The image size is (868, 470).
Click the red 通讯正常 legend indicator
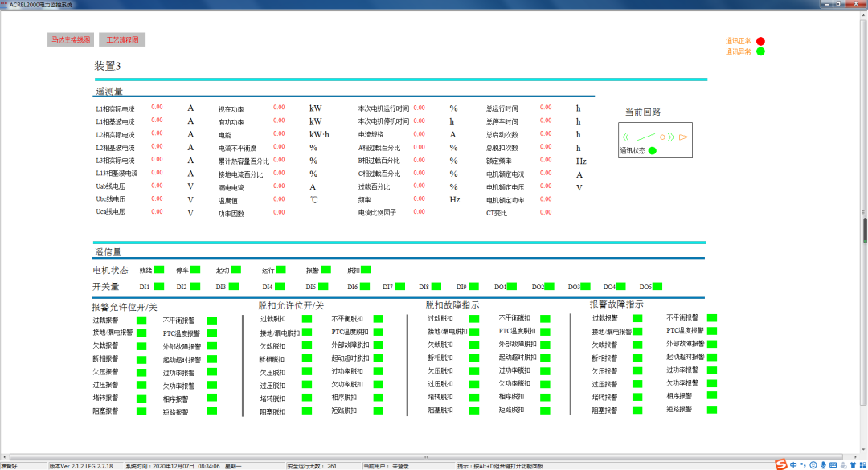(760, 41)
